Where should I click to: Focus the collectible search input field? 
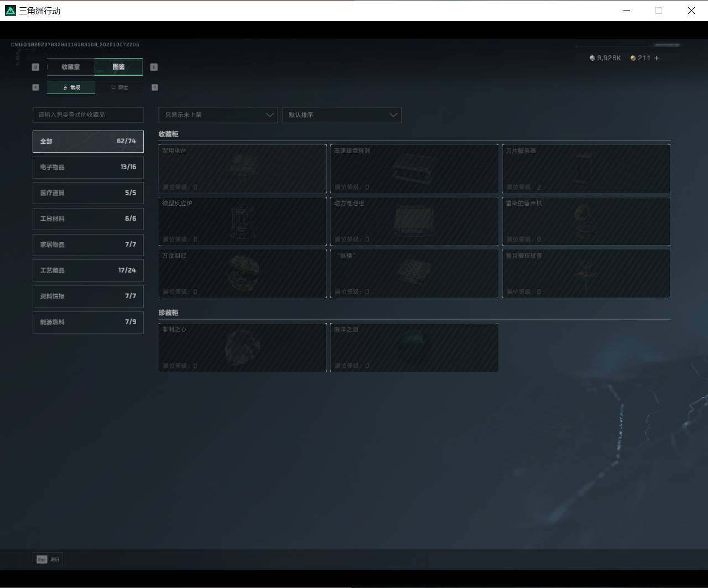coord(88,115)
